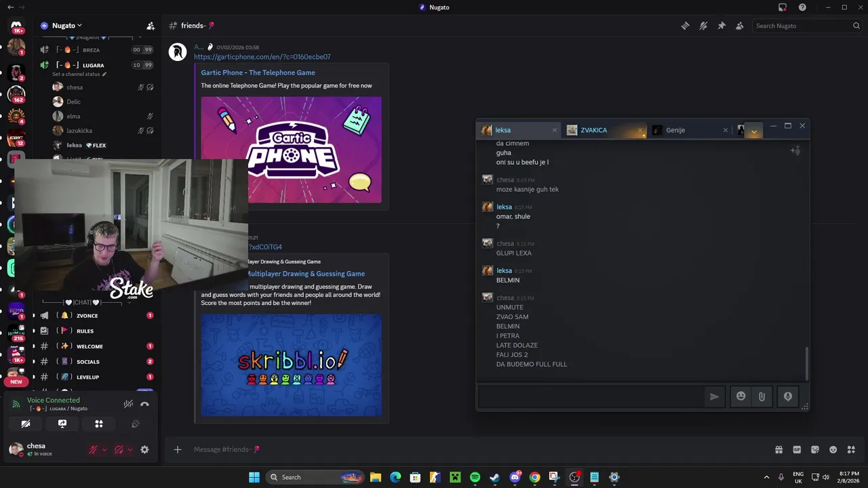Start an activity from the voice panel
Image resolution: width=868 pixels, height=488 pixels.
[99, 424]
